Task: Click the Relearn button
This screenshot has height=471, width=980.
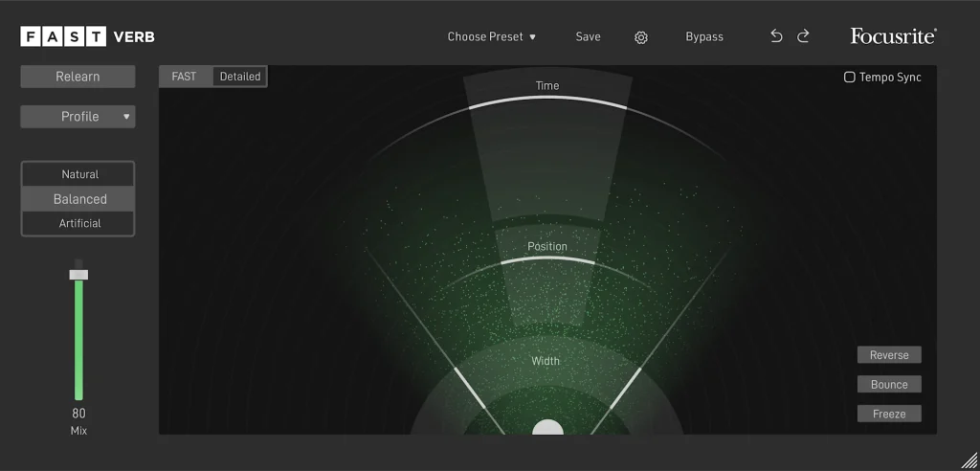Action: coord(78,77)
